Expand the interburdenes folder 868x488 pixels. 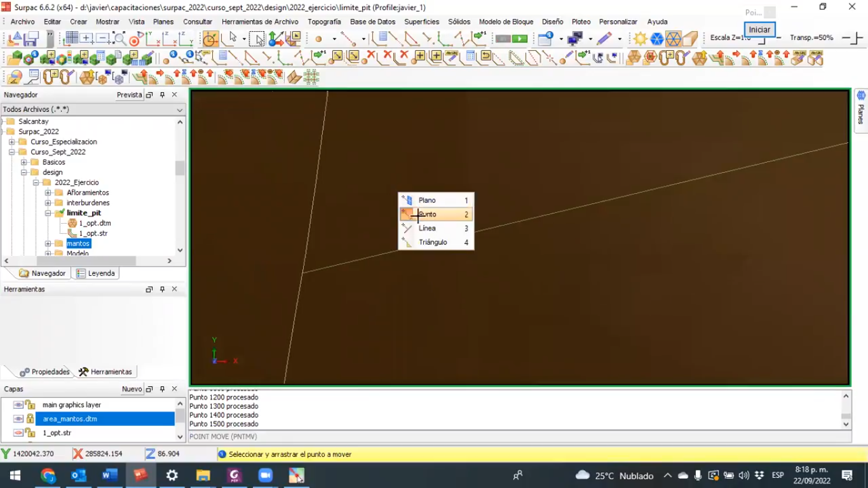(48, 203)
